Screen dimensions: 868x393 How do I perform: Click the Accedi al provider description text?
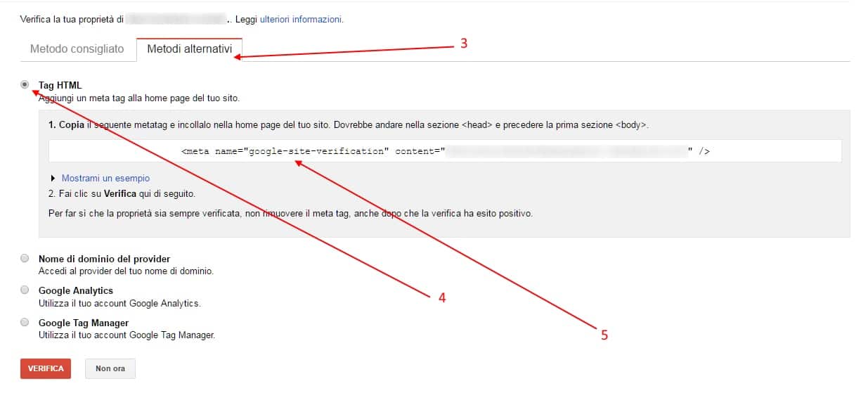point(126,271)
